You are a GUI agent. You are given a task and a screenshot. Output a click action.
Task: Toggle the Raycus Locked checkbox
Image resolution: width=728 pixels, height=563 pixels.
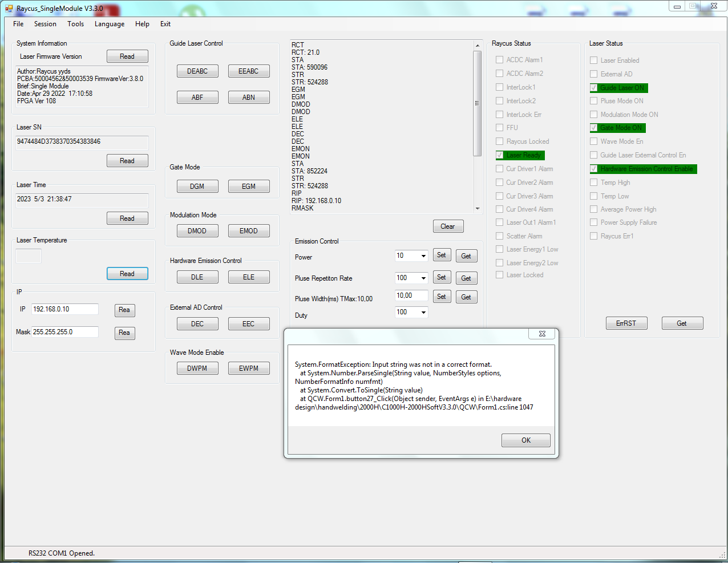pos(500,141)
